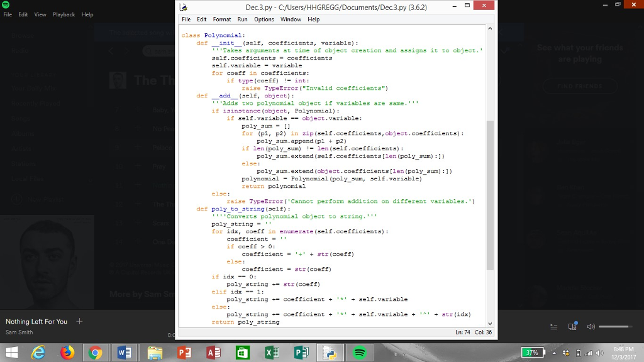Mute Spotify using the speaker icon
This screenshot has height=362, width=644.
pos(590,326)
